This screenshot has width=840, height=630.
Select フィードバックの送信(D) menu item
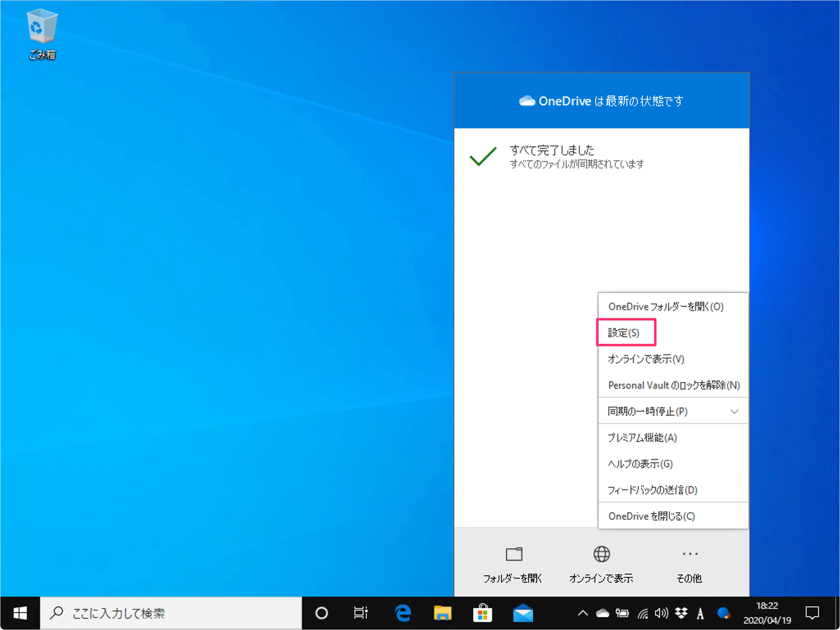[x=673, y=490]
